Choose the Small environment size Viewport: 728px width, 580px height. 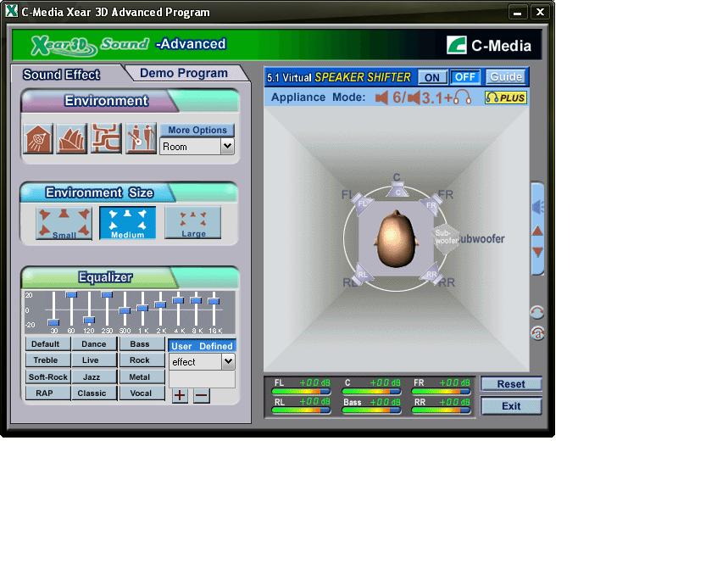point(64,223)
